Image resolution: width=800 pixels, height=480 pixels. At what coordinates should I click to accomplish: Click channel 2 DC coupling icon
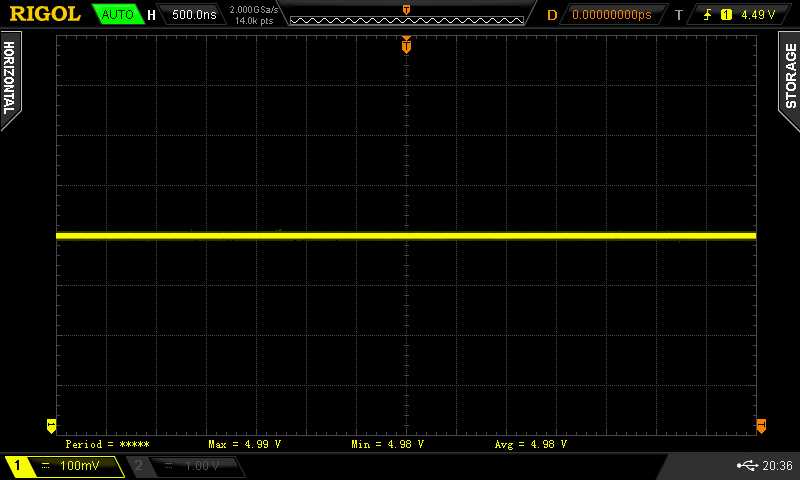tap(169, 466)
